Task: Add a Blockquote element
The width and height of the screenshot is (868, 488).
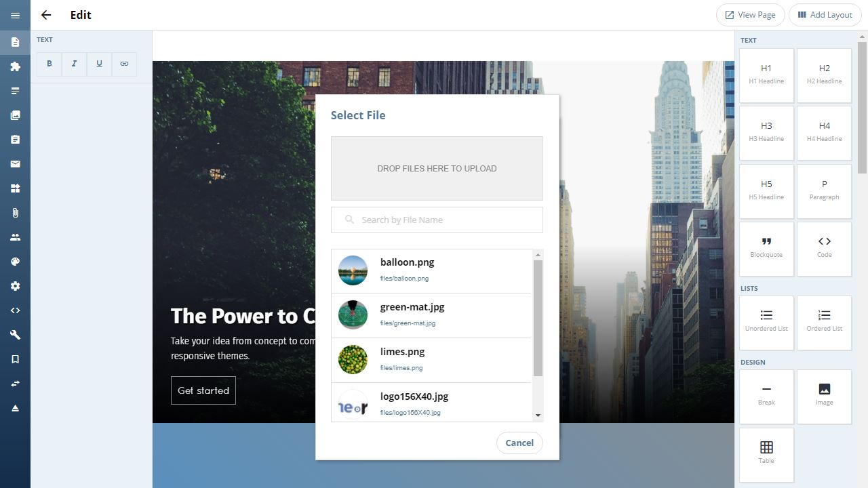Action: point(766,249)
